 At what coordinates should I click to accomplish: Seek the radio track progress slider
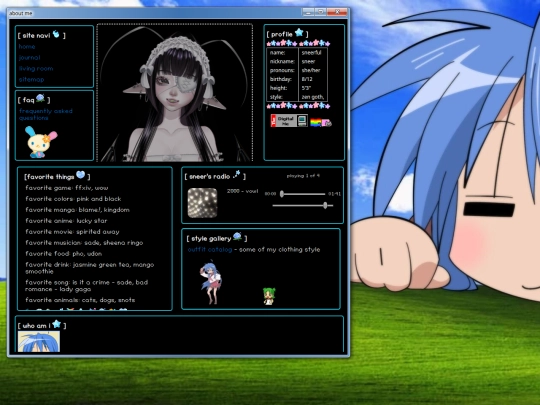click(303, 194)
